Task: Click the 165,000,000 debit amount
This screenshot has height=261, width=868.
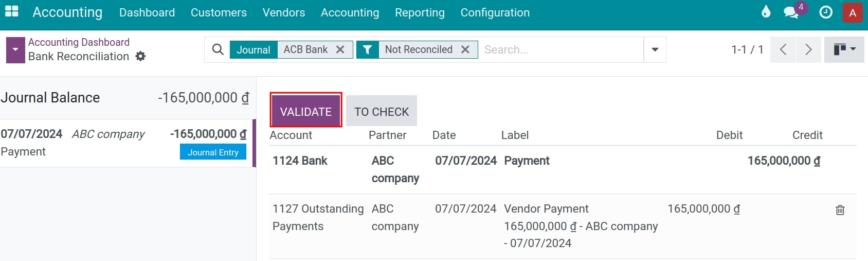Action: 703,209
